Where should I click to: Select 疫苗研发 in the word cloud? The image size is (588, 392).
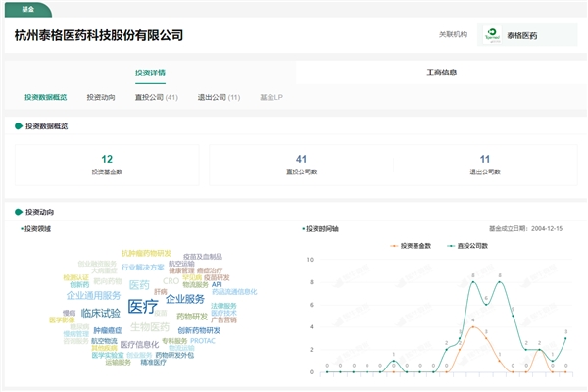[x=217, y=277]
